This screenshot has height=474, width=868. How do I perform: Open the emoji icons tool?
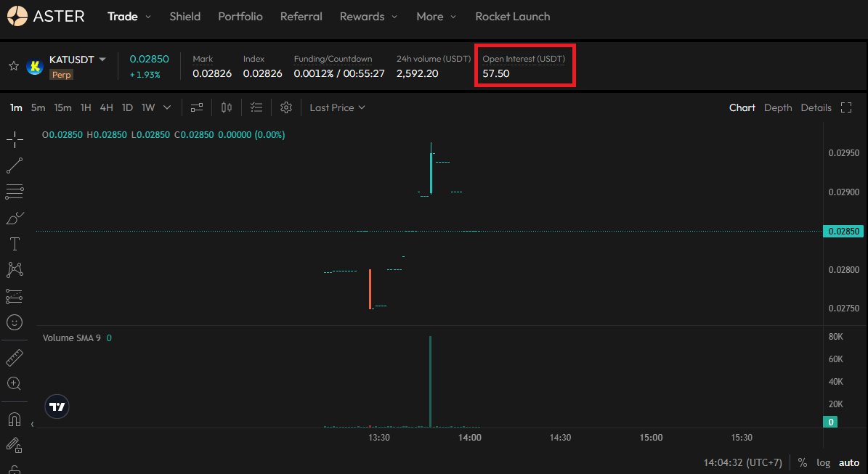tap(15, 322)
